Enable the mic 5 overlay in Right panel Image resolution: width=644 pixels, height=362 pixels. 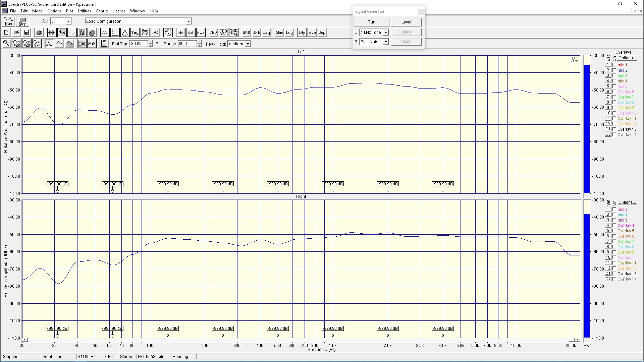click(614, 220)
